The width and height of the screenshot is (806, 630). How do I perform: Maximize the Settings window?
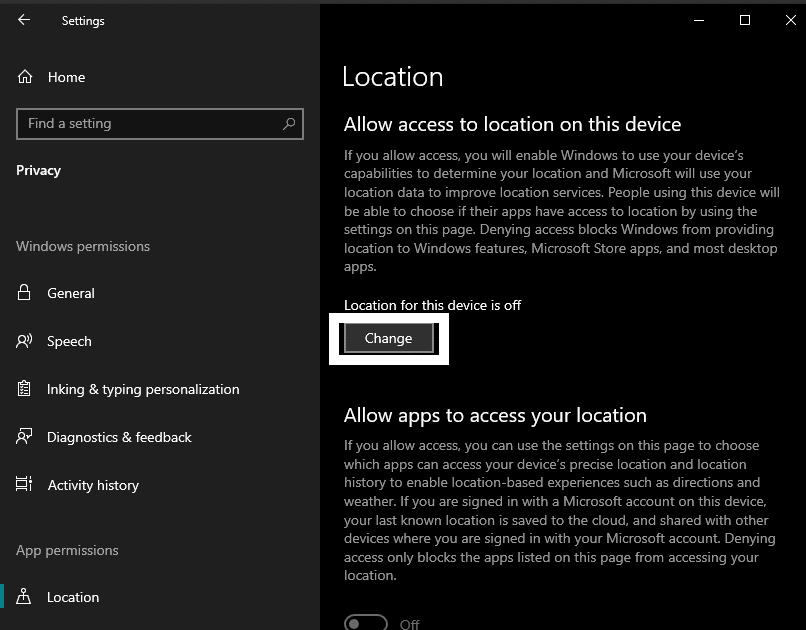(745, 20)
